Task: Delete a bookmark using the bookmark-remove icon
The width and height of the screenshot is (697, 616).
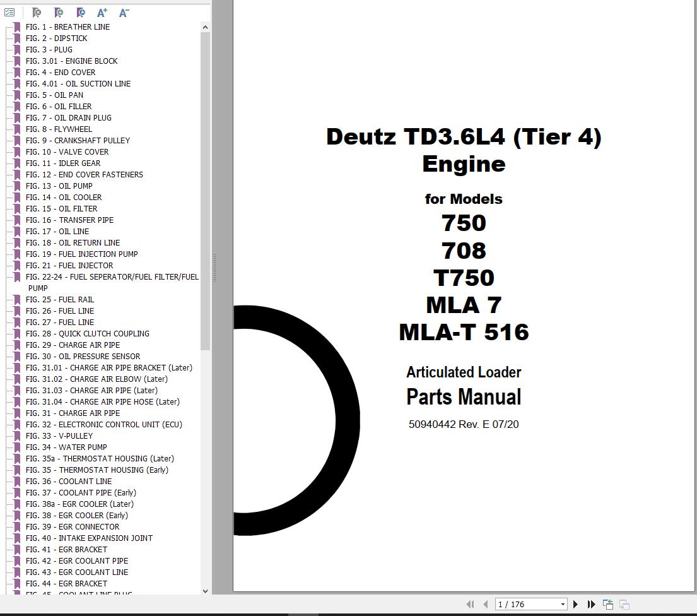Action: [36, 13]
